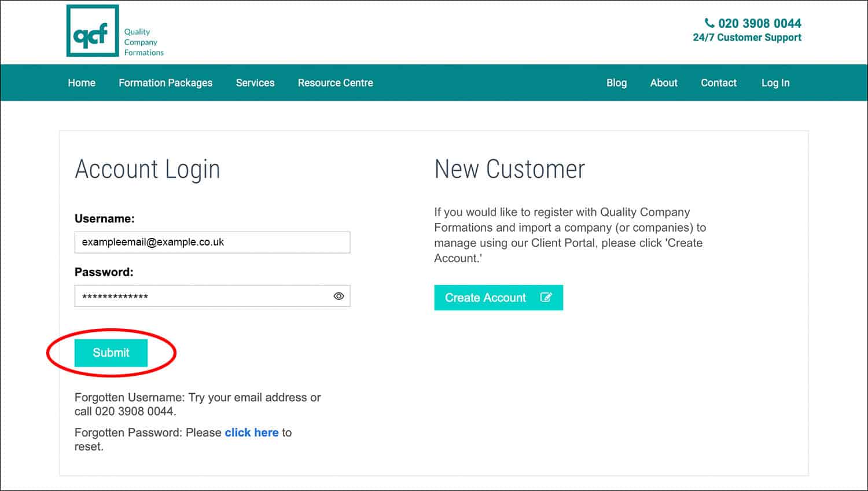Click the qcf logo icon

(93, 31)
